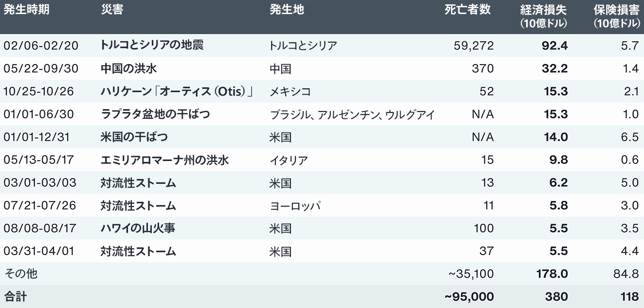
Task: Click the date range 02/06-02/20
Action: [40, 46]
